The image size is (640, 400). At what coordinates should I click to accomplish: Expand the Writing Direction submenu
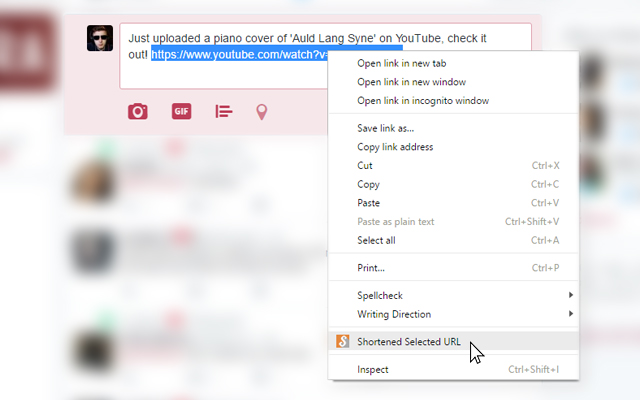click(x=453, y=314)
